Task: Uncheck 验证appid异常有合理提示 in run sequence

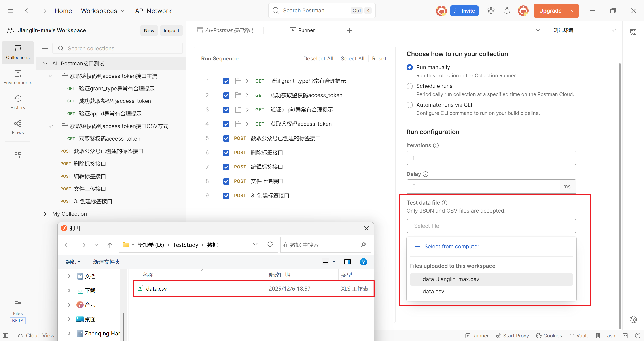Action: pyautogui.click(x=226, y=110)
